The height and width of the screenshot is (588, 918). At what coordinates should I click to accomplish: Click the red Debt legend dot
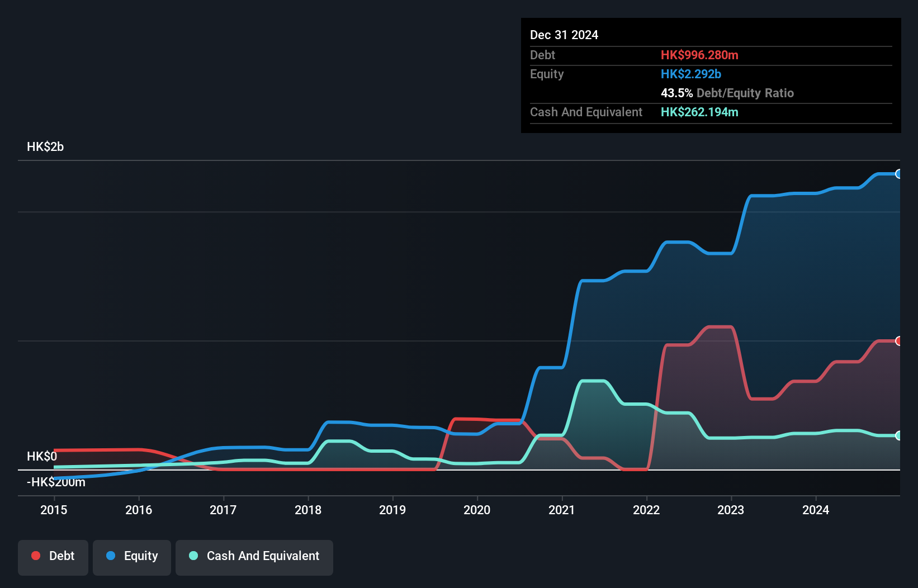click(36, 556)
